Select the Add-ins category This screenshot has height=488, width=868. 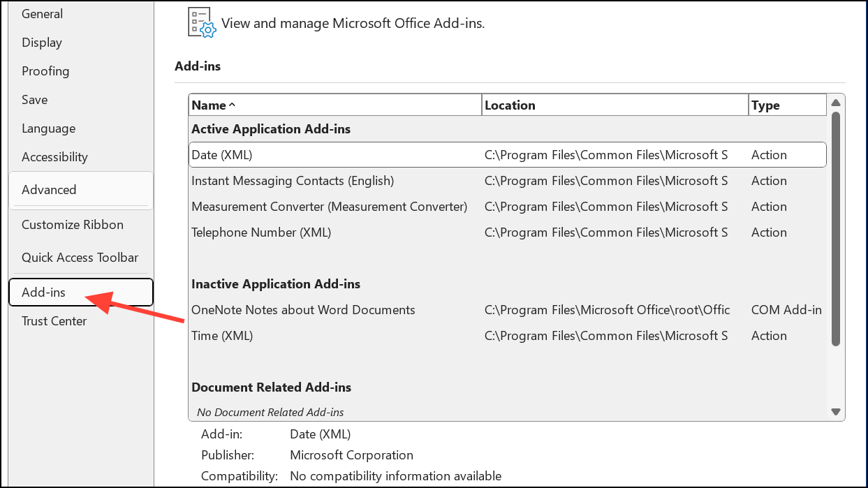tap(81, 293)
